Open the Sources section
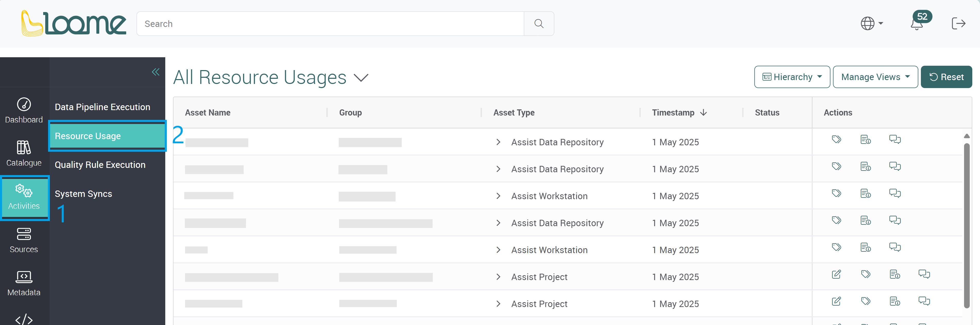980x325 pixels. click(x=24, y=240)
